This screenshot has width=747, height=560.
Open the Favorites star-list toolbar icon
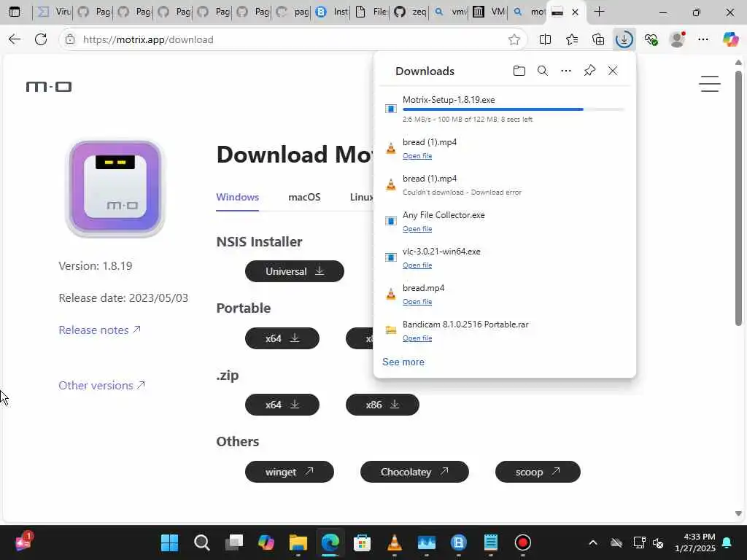tap(571, 39)
